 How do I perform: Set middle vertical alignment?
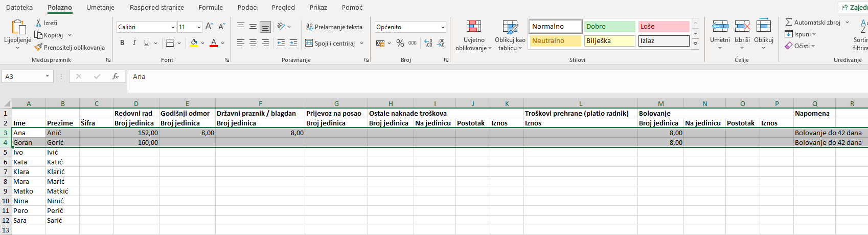253,27
